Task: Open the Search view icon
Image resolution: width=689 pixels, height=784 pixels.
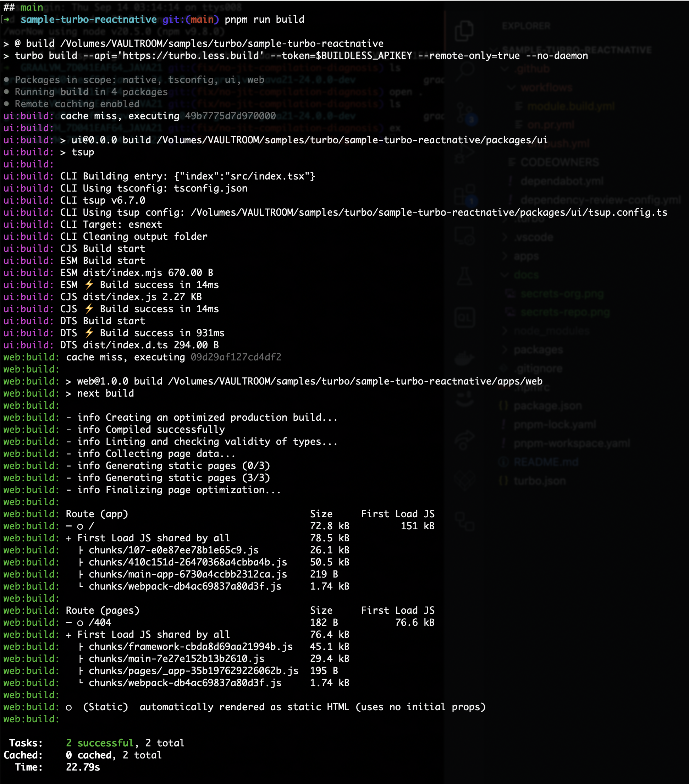Action: (x=465, y=71)
